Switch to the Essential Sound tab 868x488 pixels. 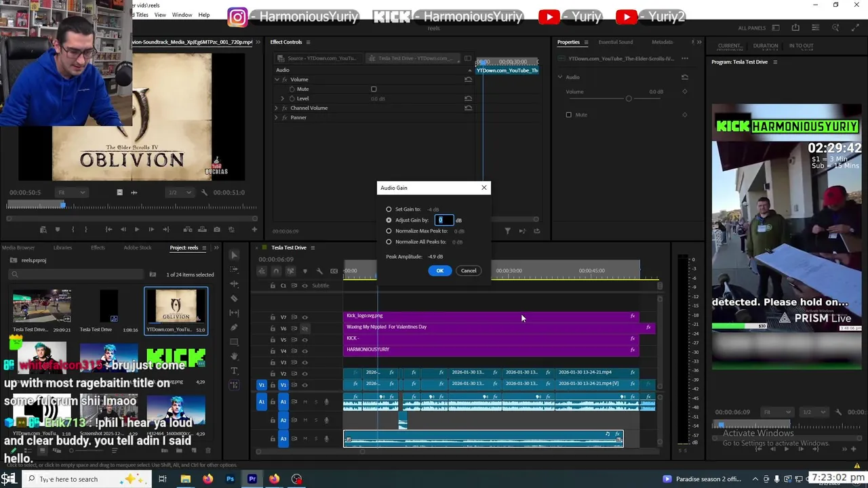tap(616, 42)
